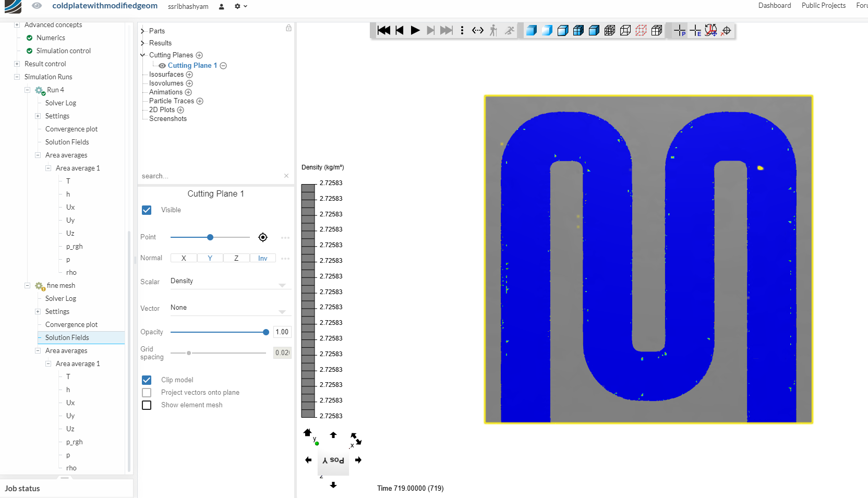Screen dimensions: 868x498
Task: Click the lock icon in filters panel
Action: click(x=288, y=28)
